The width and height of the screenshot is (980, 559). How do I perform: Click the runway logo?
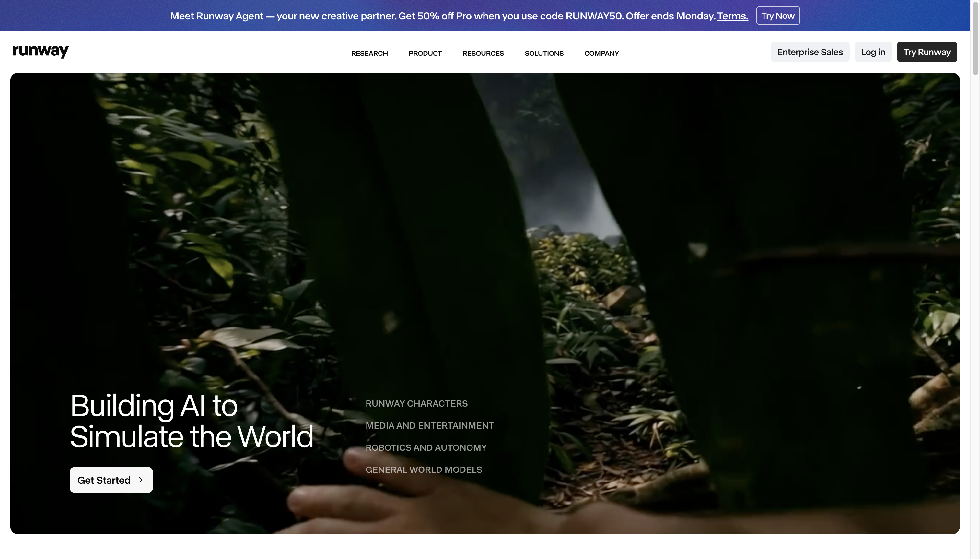41,52
